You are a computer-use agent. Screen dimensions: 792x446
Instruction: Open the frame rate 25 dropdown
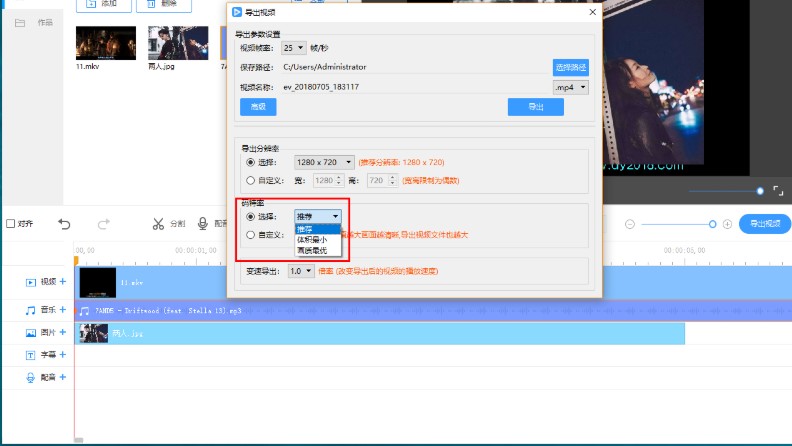tap(294, 47)
